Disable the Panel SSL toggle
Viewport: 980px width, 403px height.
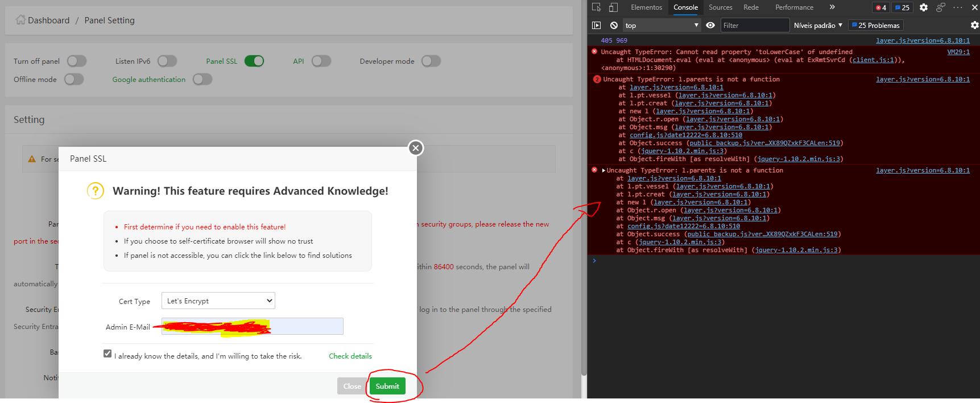pyautogui.click(x=254, y=61)
